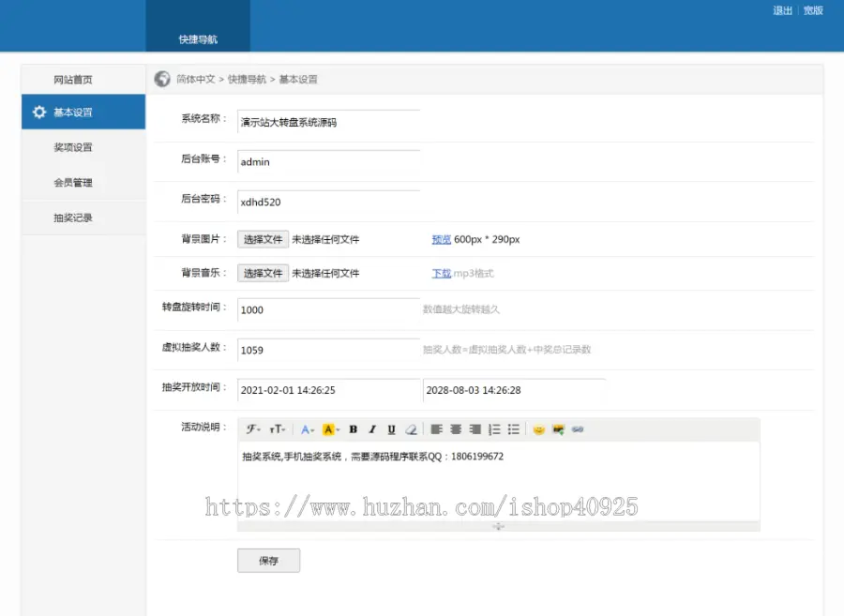The height and width of the screenshot is (616, 844).
Task: Focus the 系统名称 input field
Action: (328, 122)
